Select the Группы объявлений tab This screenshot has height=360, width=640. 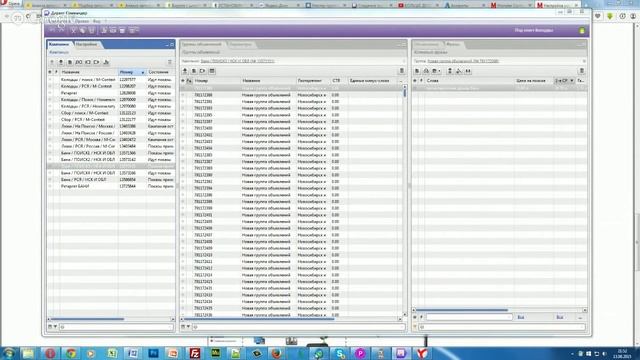(202, 44)
